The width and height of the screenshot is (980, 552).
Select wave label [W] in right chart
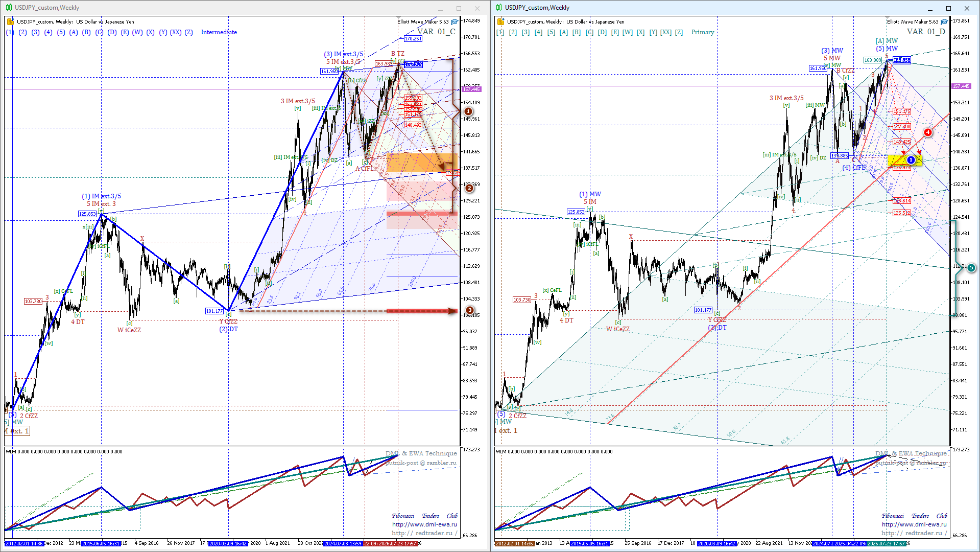[628, 32]
